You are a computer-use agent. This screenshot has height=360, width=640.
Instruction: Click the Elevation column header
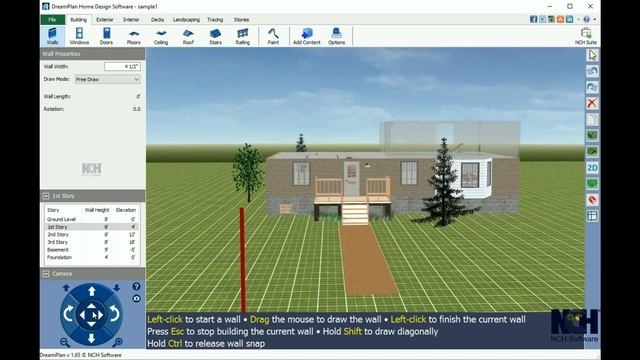pos(126,210)
